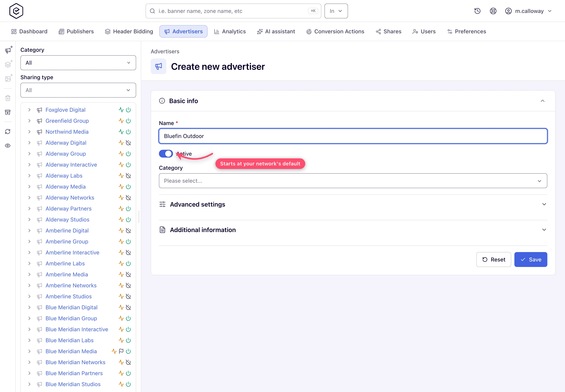Screen dimensions: 565x392
Task: Click the archive box icon in sidebar
Action: (8, 113)
